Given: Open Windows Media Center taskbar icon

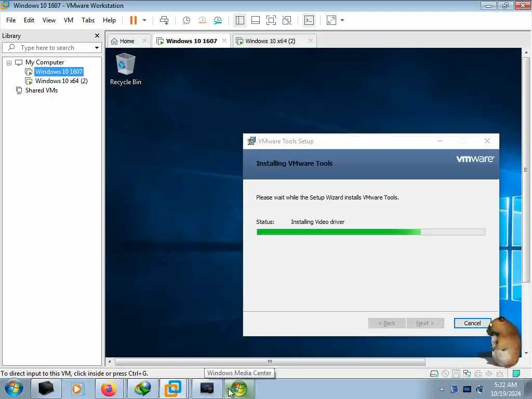Looking at the screenshot, I should pos(239,389).
